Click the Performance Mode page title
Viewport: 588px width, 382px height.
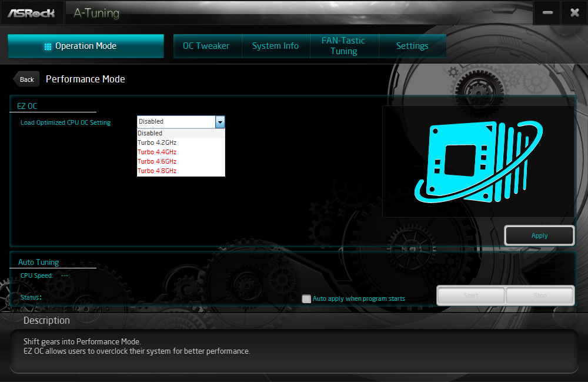85,79
